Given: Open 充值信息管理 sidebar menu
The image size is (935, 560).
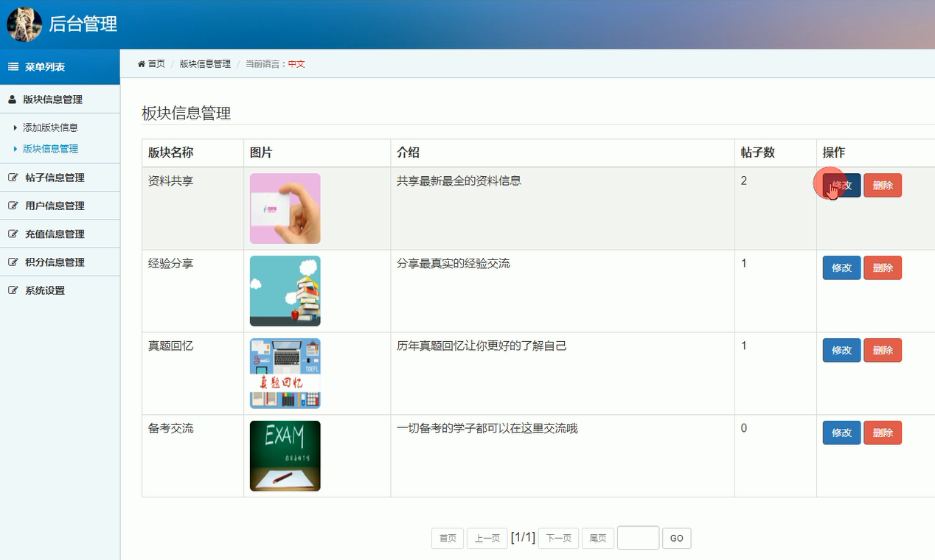Looking at the screenshot, I should pos(60,234).
